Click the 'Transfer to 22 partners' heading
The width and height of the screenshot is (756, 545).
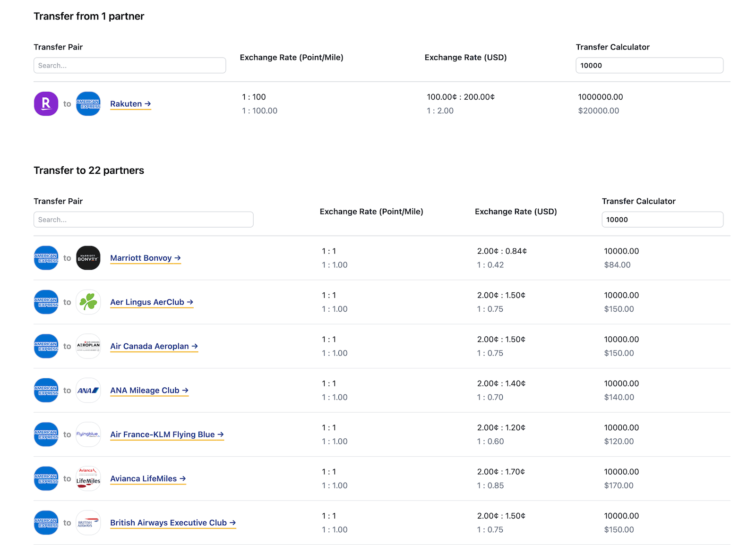point(89,170)
